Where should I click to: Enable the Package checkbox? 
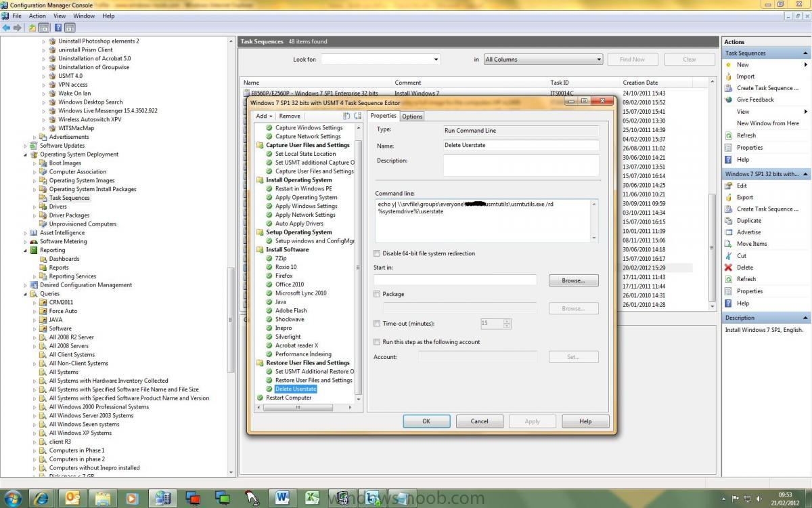pyautogui.click(x=377, y=294)
